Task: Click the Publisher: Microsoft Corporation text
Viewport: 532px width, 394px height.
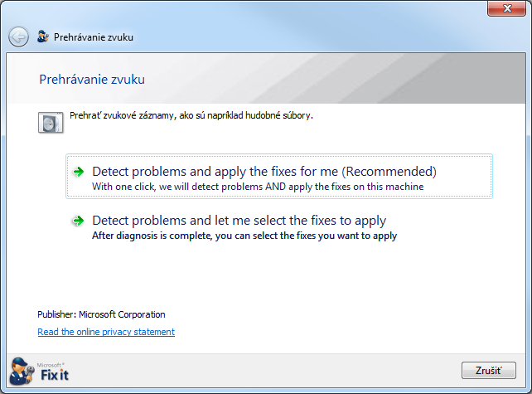Action: (x=101, y=314)
